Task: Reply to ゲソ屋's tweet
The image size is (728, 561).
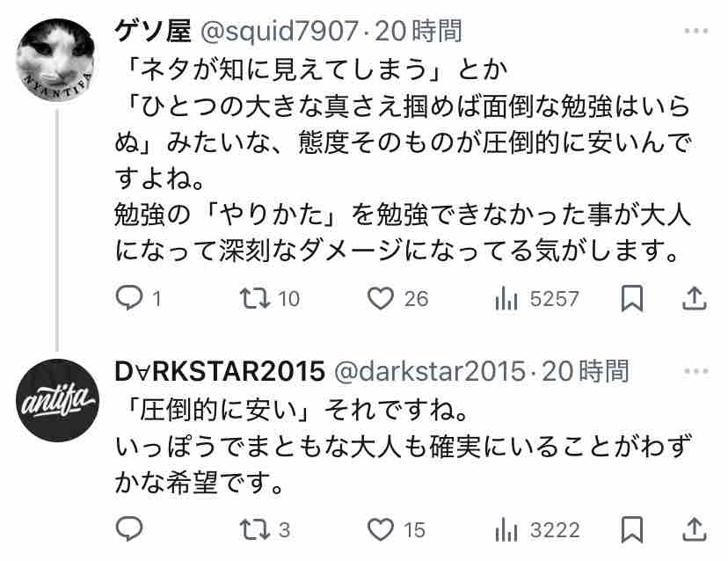Action: (138, 299)
